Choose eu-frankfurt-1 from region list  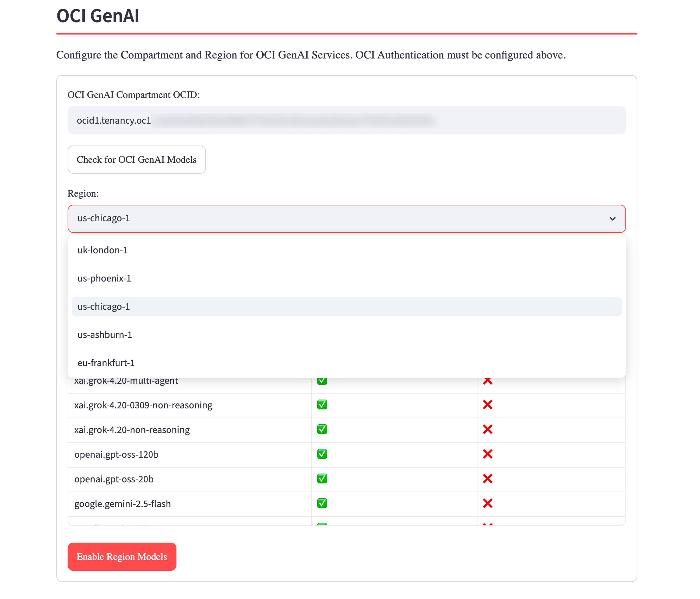pyautogui.click(x=346, y=363)
